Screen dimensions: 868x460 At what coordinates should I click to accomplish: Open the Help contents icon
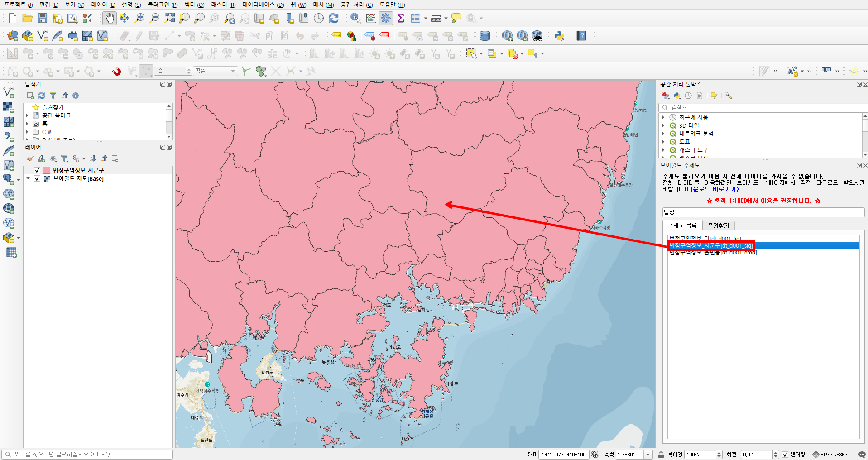click(582, 36)
